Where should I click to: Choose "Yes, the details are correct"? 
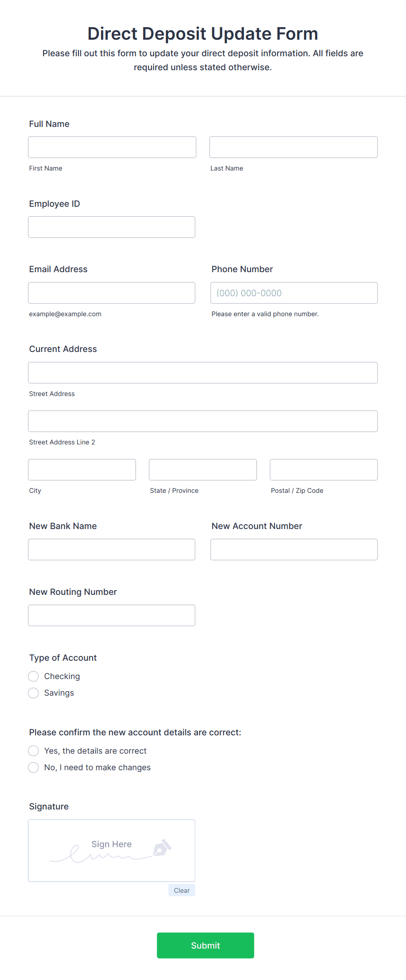pos(33,751)
